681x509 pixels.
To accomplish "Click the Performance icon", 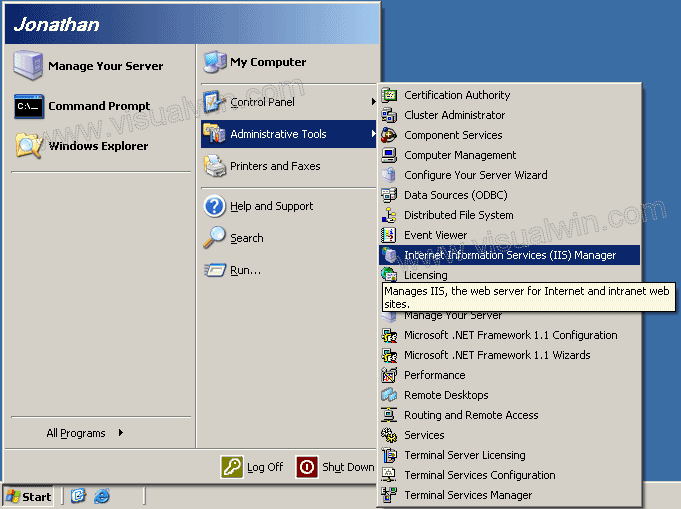I will [389, 375].
